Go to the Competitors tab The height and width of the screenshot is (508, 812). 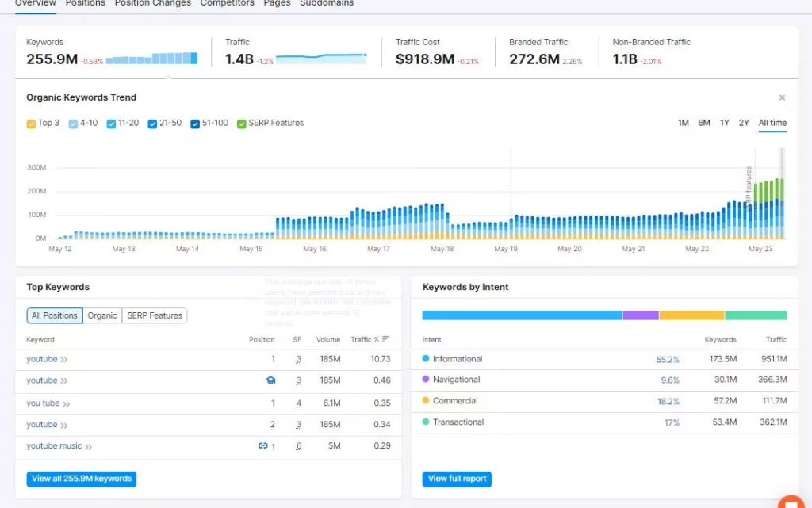(227, 3)
